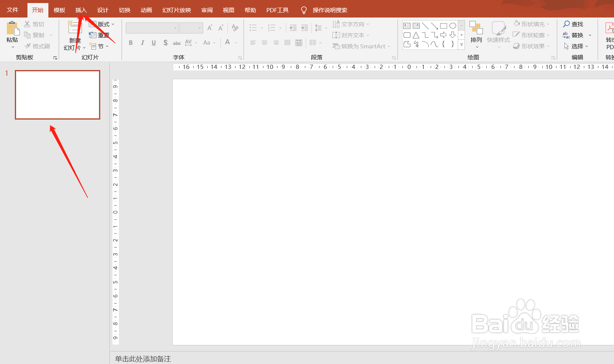Click the Find magnifier button

[x=573, y=24]
